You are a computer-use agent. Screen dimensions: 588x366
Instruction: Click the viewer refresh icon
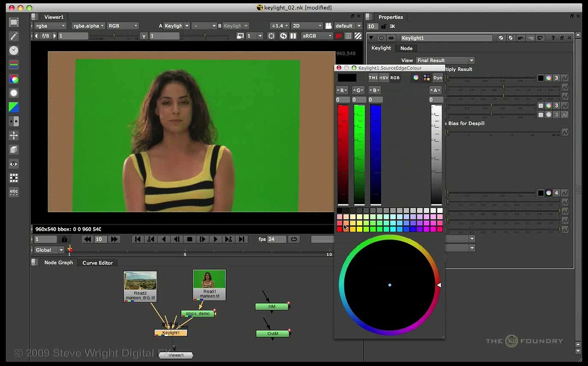tap(283, 36)
